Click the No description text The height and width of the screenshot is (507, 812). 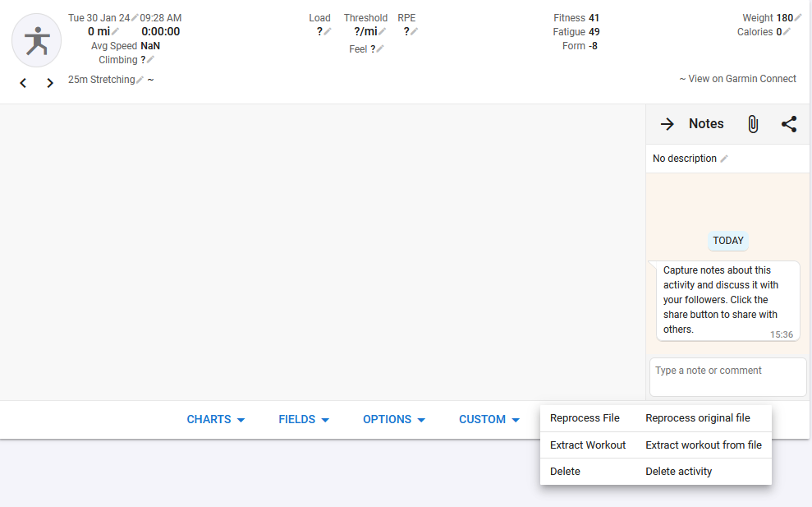click(x=685, y=159)
